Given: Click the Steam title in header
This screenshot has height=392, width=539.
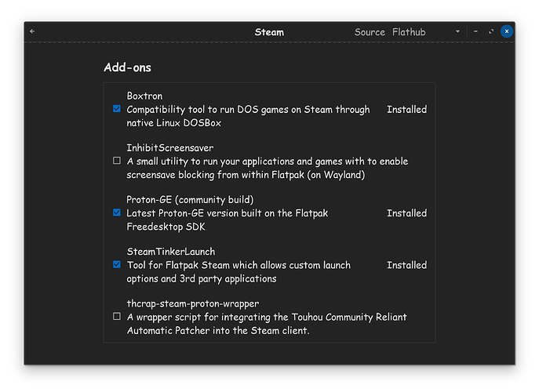Looking at the screenshot, I should click(x=269, y=32).
